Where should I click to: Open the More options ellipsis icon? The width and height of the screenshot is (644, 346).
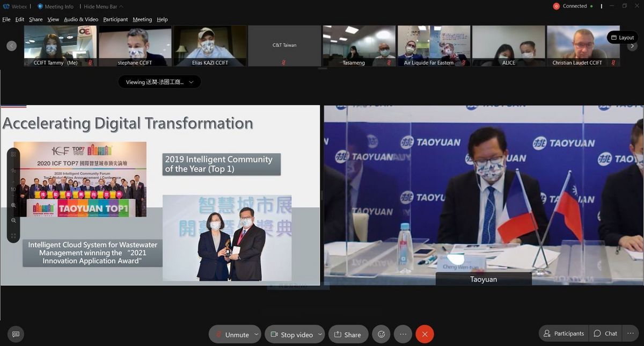click(403, 334)
